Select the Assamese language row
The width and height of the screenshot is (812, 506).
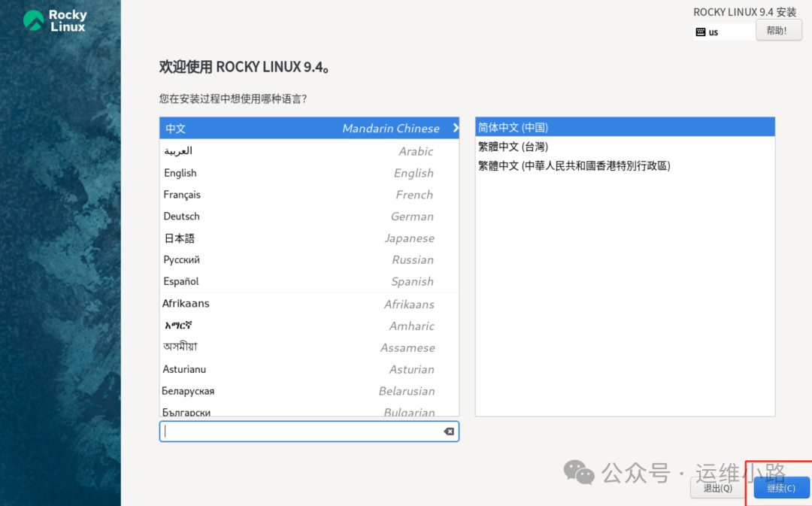pyautogui.click(x=309, y=347)
